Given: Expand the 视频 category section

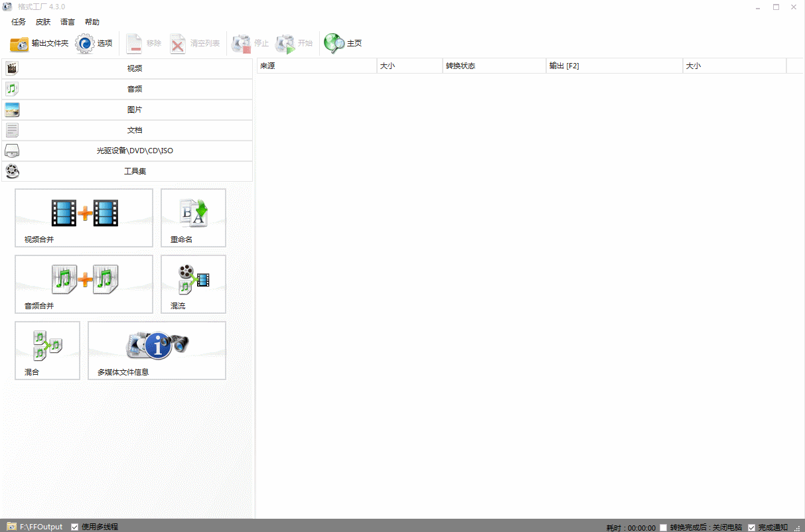Looking at the screenshot, I should tap(127, 68).
